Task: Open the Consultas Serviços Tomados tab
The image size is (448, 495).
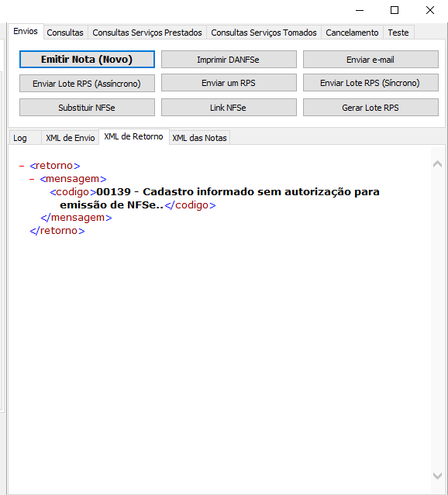Action: pos(264,33)
